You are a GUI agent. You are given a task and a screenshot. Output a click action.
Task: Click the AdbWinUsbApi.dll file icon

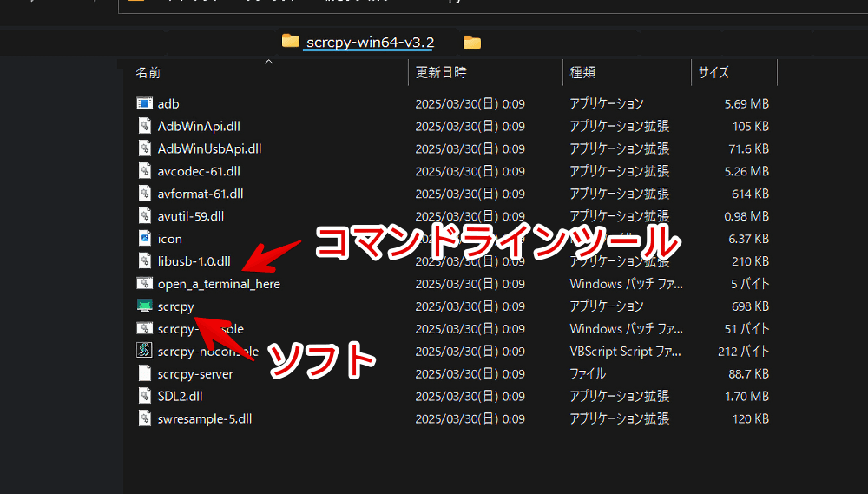pos(144,148)
